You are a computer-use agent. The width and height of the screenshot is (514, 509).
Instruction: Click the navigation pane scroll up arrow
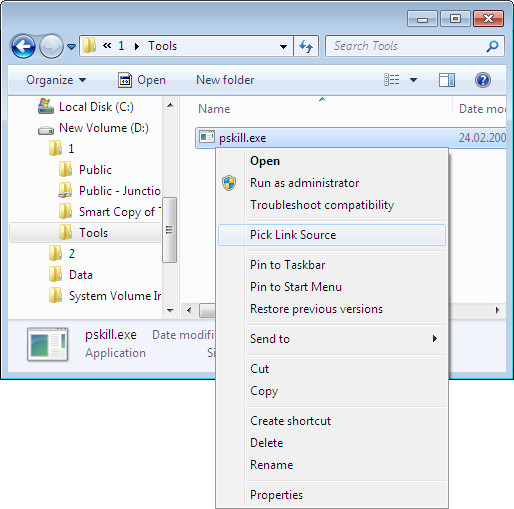click(170, 105)
